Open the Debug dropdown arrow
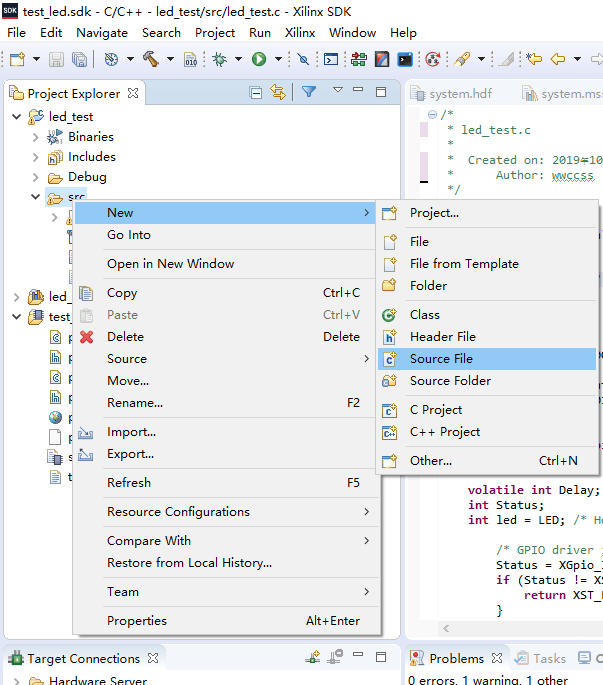This screenshot has height=685, width=603. coord(239,59)
